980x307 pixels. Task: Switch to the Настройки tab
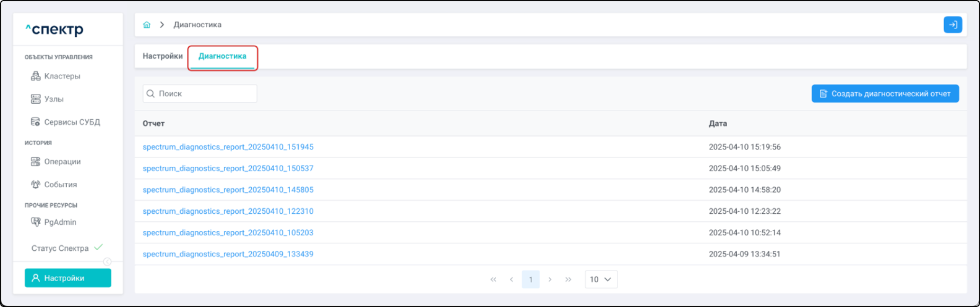click(x=163, y=56)
